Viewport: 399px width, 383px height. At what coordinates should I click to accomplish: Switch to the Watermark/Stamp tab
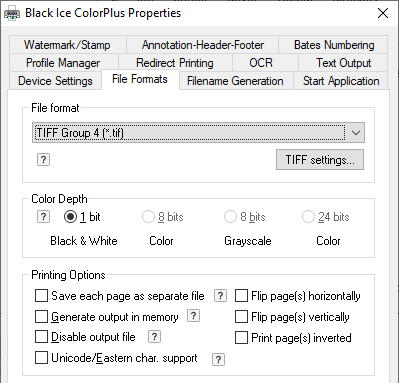67,45
